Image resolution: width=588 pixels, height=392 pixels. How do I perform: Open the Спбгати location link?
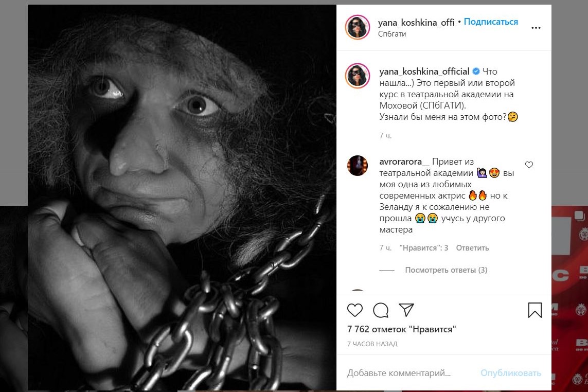[392, 34]
